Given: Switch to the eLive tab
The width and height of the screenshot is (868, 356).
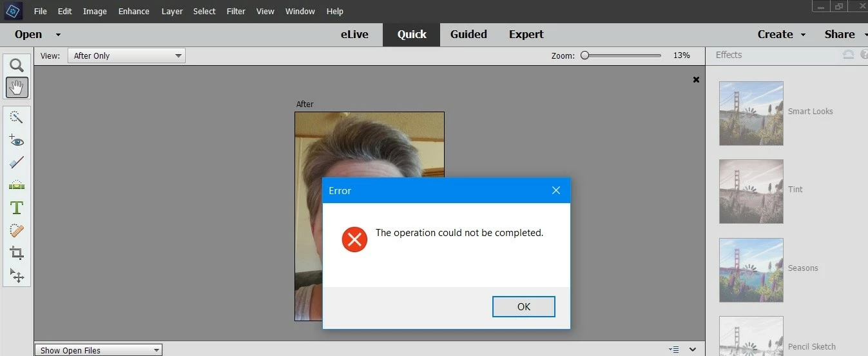Looking at the screenshot, I should coord(354,34).
